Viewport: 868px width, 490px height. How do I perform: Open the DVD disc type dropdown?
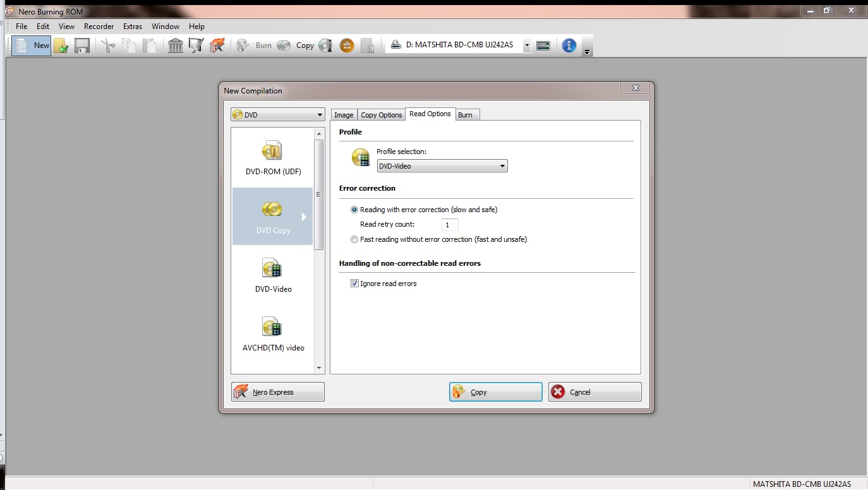(278, 115)
